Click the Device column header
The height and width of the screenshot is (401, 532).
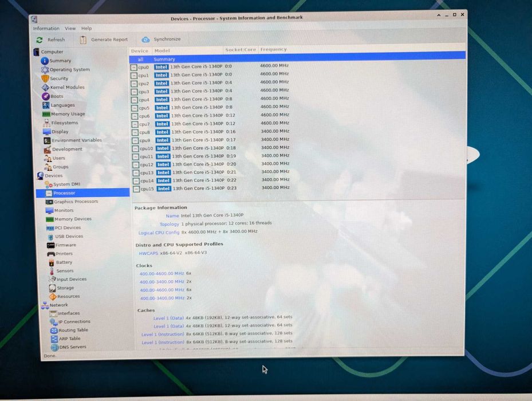[x=140, y=51]
